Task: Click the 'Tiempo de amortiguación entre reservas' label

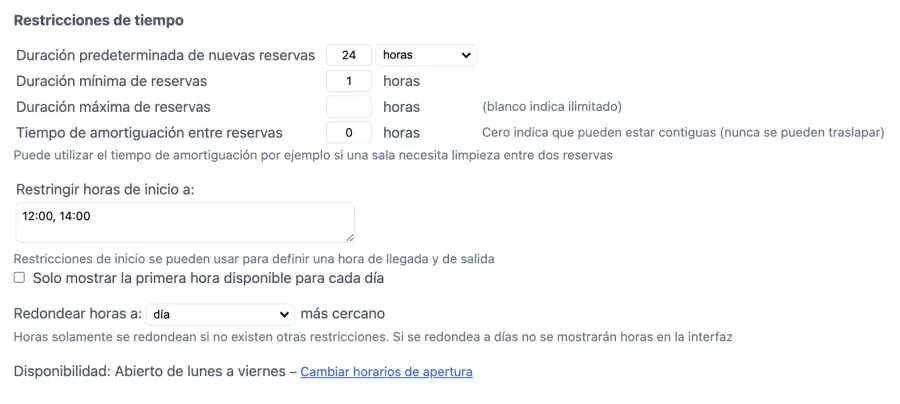Action: click(x=150, y=132)
